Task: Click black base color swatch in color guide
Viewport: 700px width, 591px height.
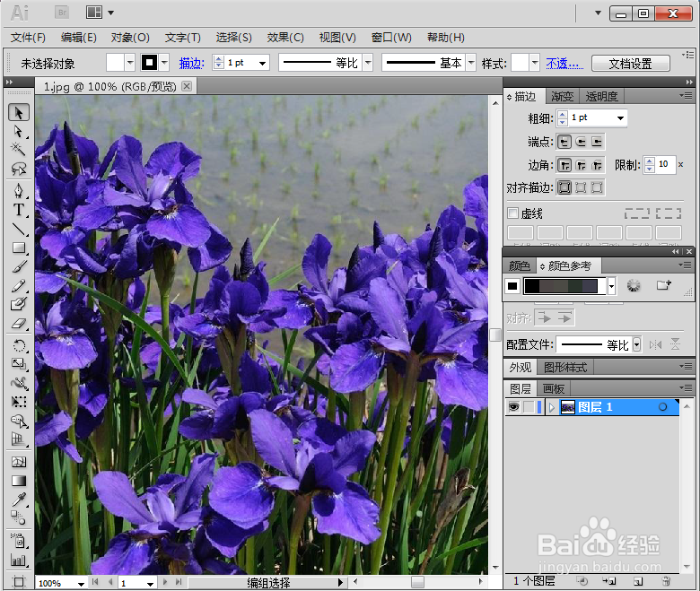Action: pyautogui.click(x=512, y=285)
